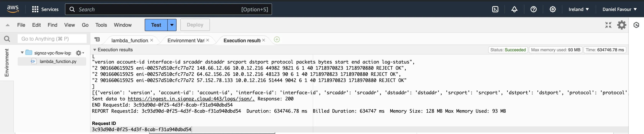Click the search magnifier in left sidebar
The height and width of the screenshot is (134, 644).
click(7, 39)
